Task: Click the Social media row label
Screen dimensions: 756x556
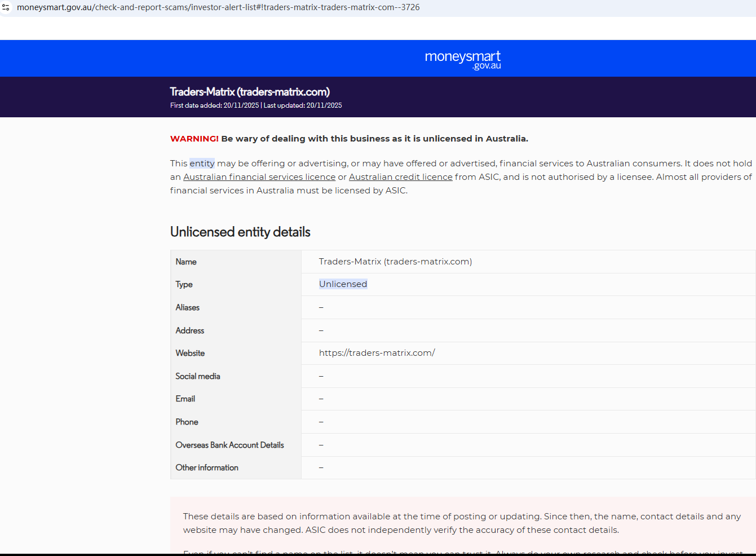Action: tap(198, 376)
